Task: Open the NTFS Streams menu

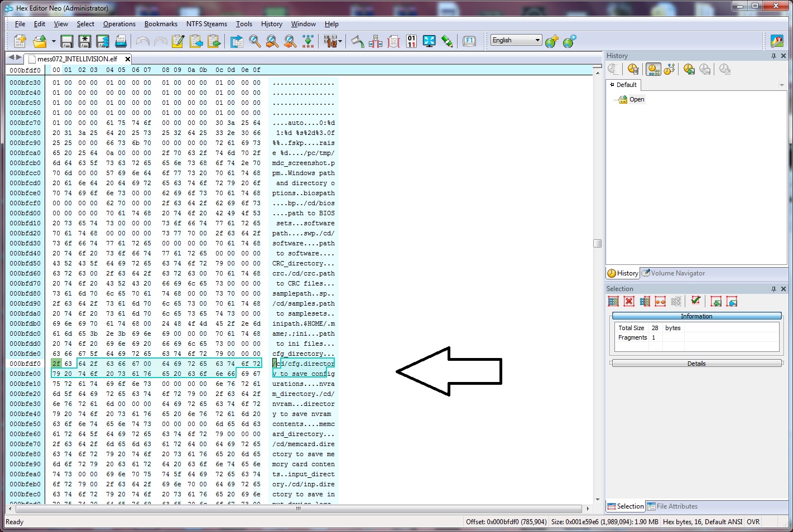Action: [206, 24]
